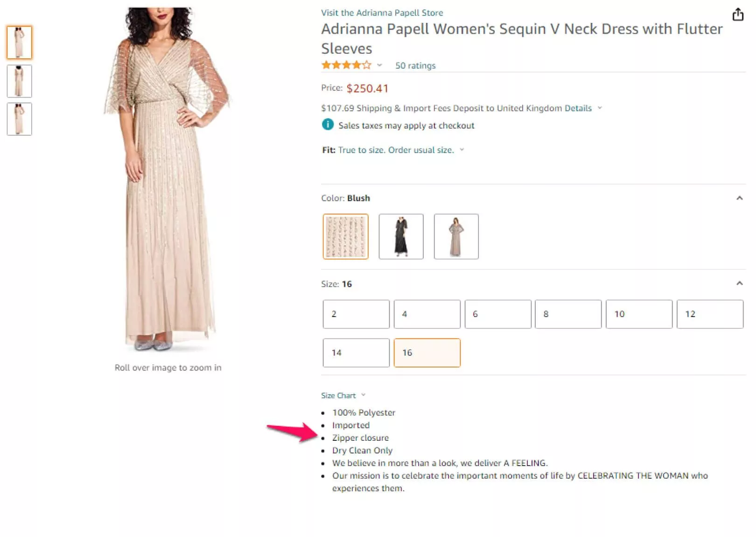View the second product thumbnail
Image resolution: width=756 pixels, height=537 pixels.
[x=19, y=81]
